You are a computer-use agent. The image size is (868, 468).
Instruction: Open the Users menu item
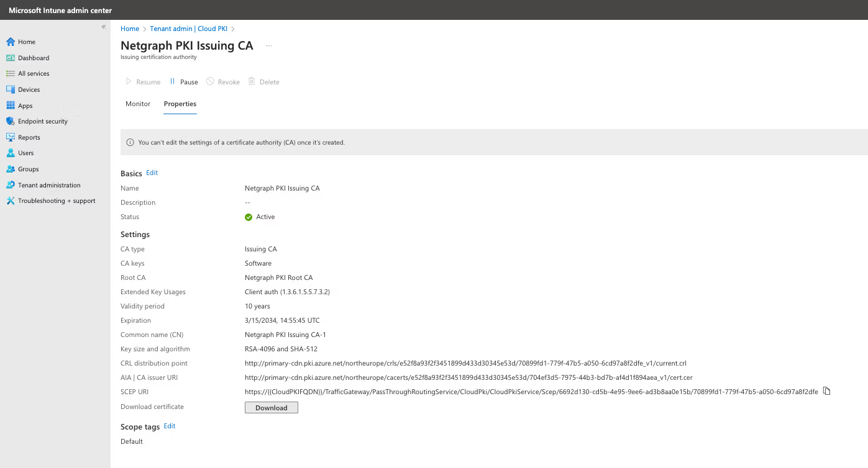tap(26, 153)
